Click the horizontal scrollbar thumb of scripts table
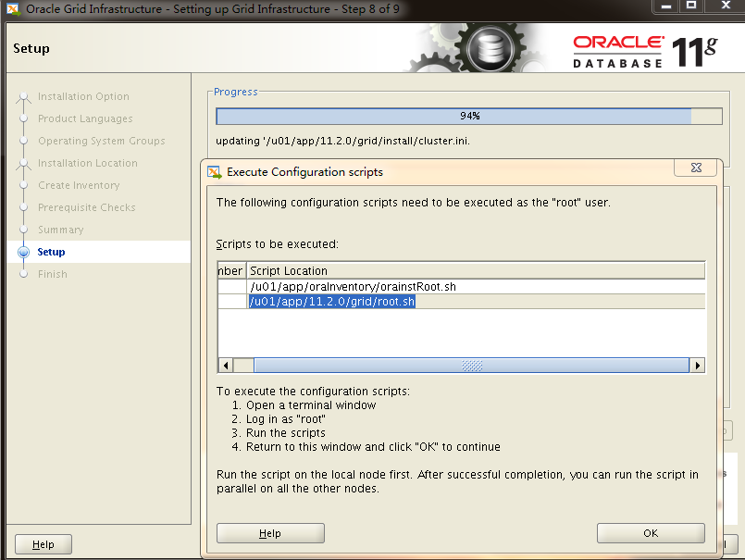The width and height of the screenshot is (745, 560). click(x=471, y=365)
